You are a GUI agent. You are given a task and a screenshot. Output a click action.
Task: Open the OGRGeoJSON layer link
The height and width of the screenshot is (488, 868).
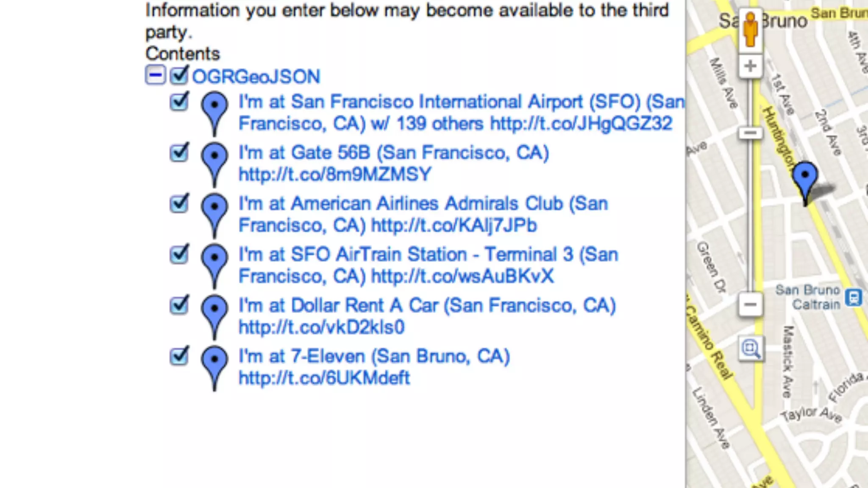[x=256, y=77]
